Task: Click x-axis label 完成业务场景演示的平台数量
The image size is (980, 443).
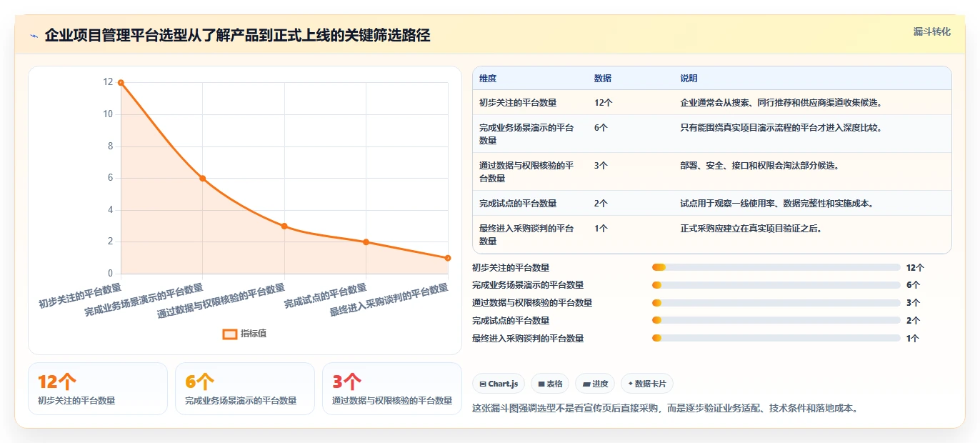Action: (144, 301)
